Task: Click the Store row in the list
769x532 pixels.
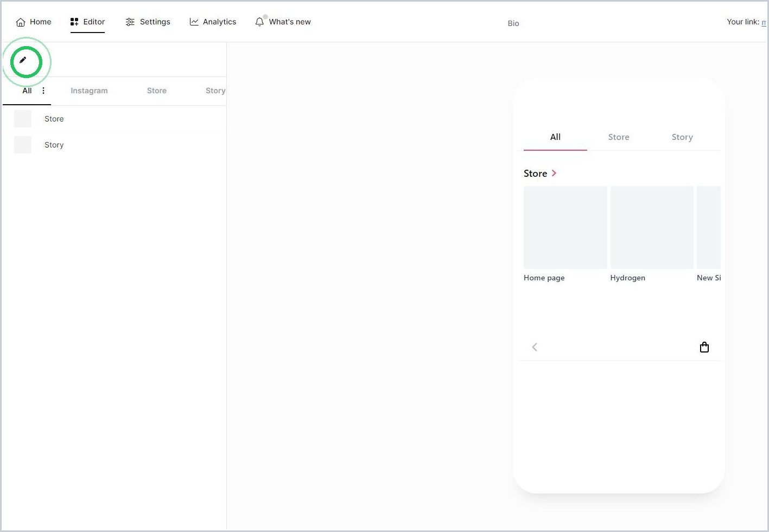Action: pyautogui.click(x=114, y=119)
